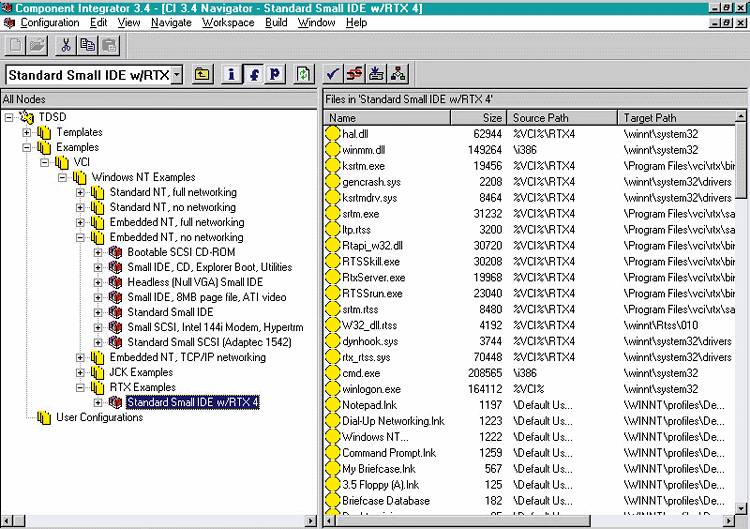Open the Navigate menu
The height and width of the screenshot is (529, 750).
pyautogui.click(x=171, y=22)
